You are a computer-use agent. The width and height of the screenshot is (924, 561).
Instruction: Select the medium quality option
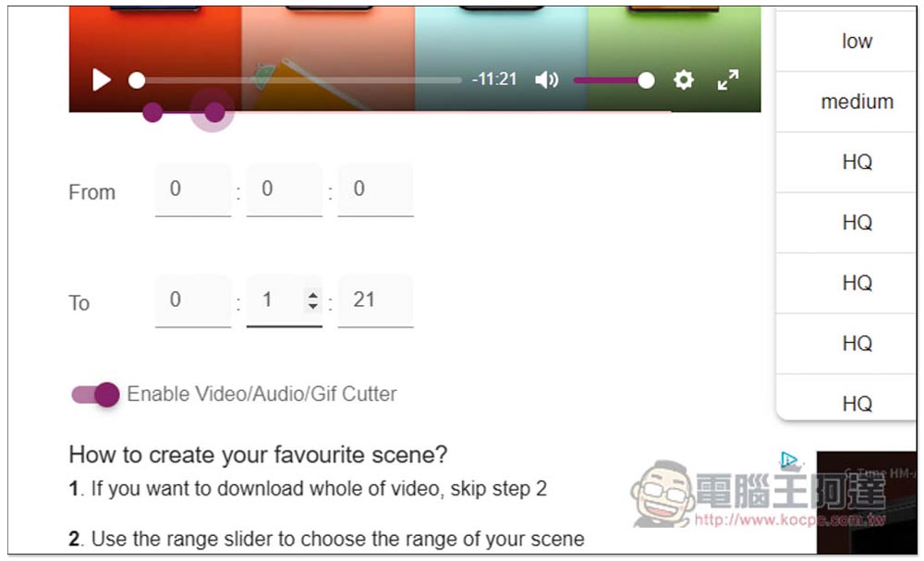(857, 102)
